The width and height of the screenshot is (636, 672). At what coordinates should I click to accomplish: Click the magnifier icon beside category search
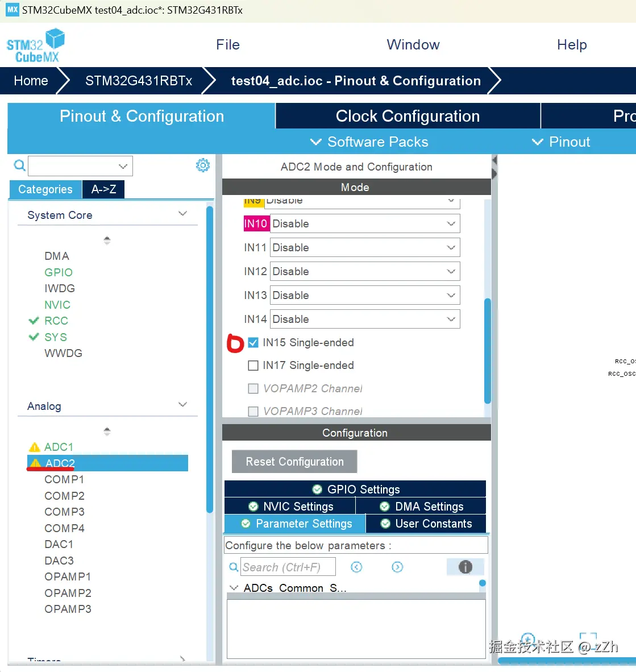pos(19,165)
